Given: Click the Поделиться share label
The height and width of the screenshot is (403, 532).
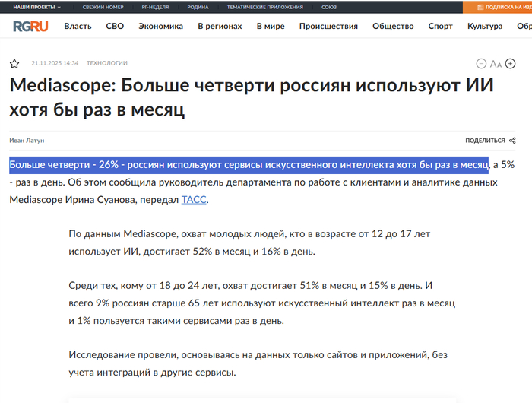Looking at the screenshot, I should [x=485, y=141].
